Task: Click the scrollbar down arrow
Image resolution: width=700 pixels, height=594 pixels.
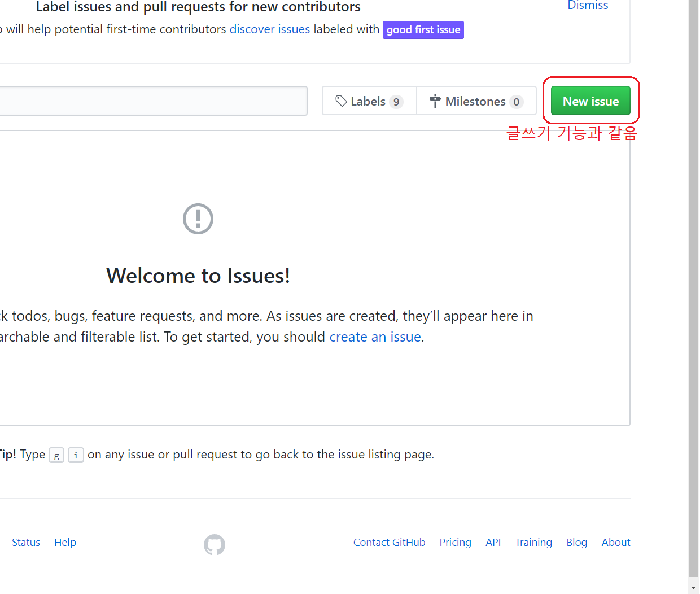Action: click(694, 588)
